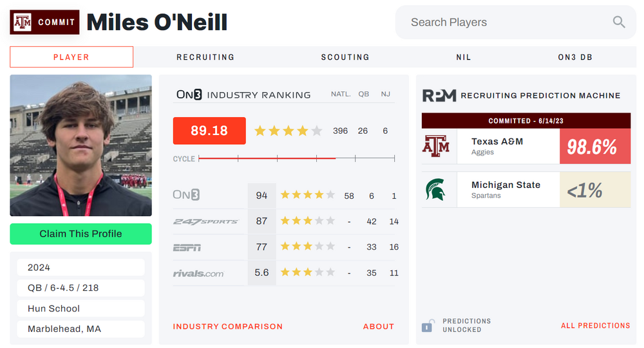Viewport: 644px width, 348px height.
Task: Switch to the Recruiting tab
Action: [205, 57]
